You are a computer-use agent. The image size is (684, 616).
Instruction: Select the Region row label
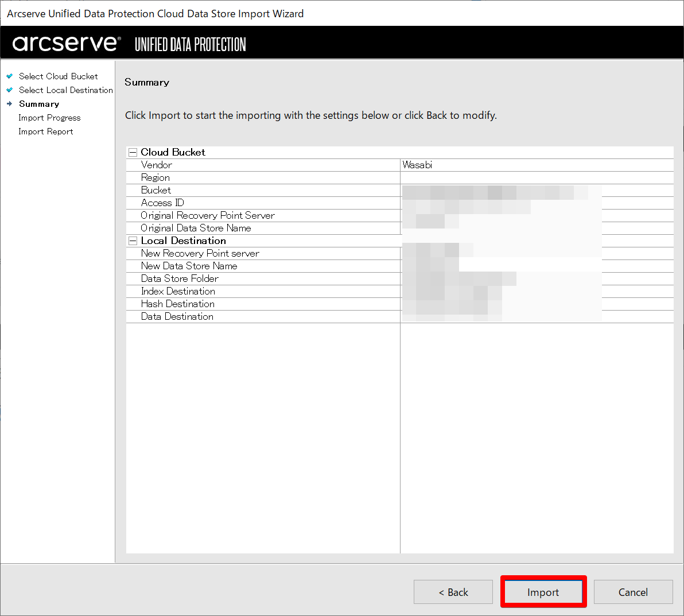tap(156, 178)
